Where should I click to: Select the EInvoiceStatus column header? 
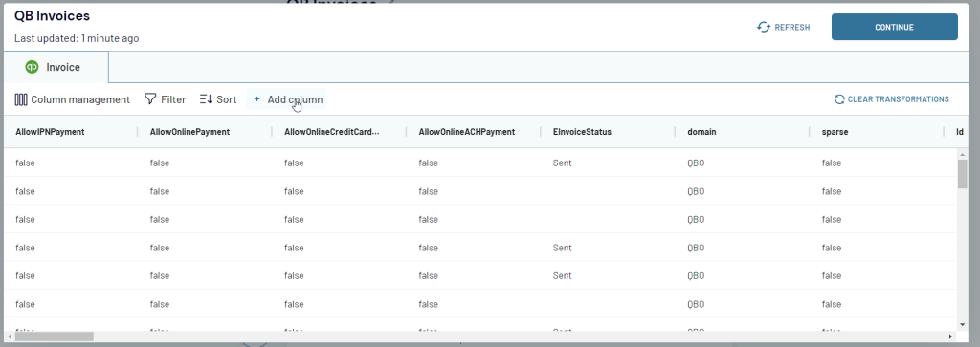[582, 132]
